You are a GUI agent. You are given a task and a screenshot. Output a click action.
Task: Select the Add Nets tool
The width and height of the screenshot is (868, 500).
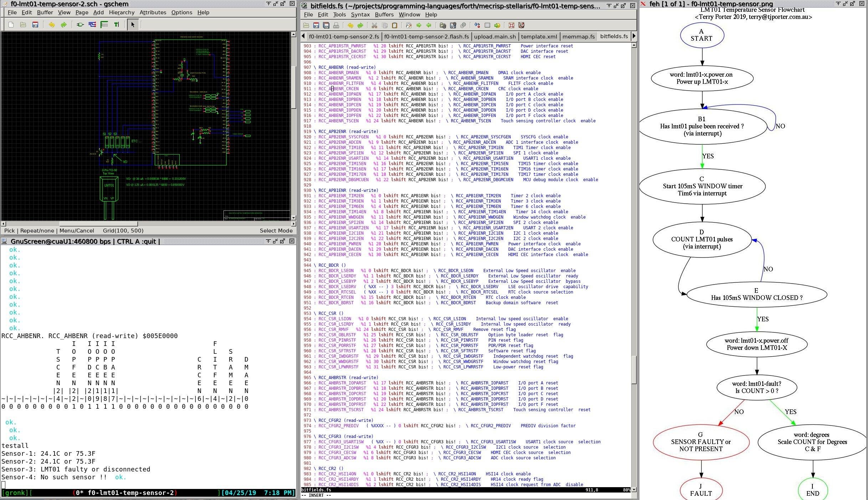tap(92, 25)
